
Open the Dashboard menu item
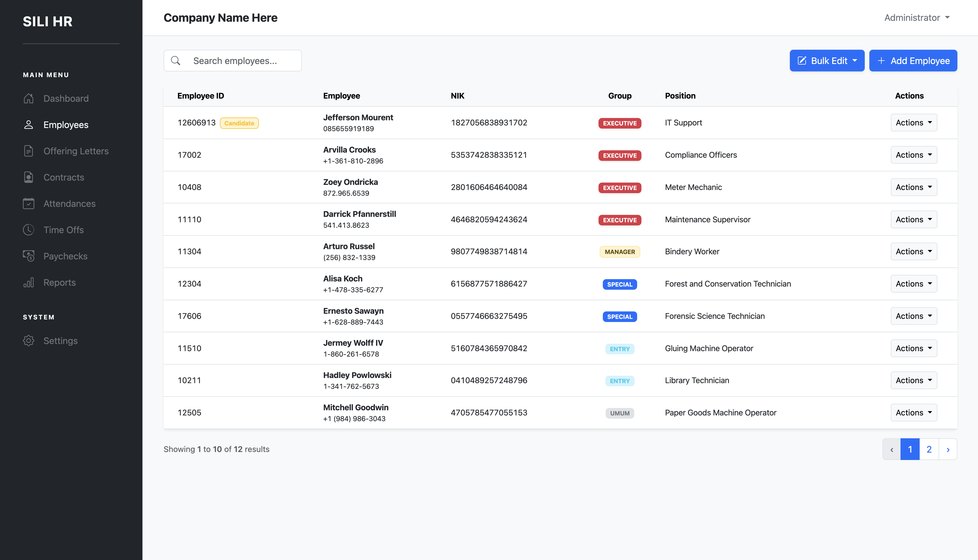pyautogui.click(x=66, y=99)
